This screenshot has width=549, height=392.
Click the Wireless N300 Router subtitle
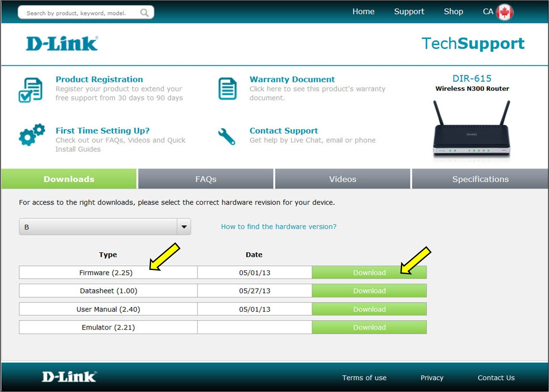[472, 88]
